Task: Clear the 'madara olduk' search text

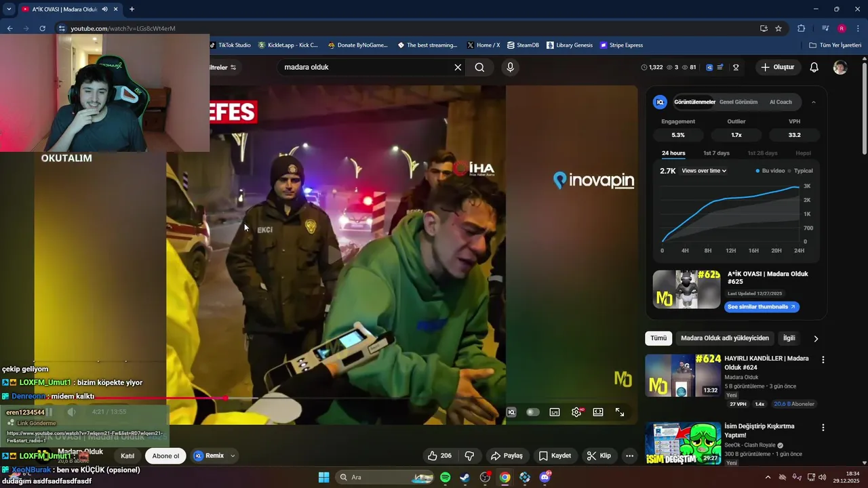Action: pos(458,67)
